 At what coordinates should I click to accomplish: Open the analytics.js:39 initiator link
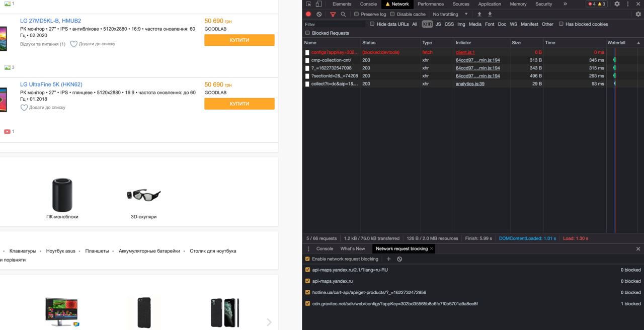(470, 84)
